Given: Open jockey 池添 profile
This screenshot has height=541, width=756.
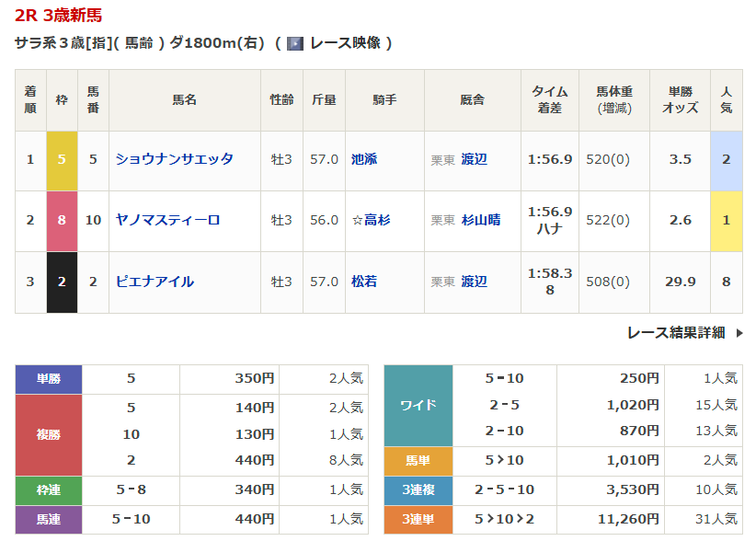Looking at the screenshot, I should tap(364, 159).
